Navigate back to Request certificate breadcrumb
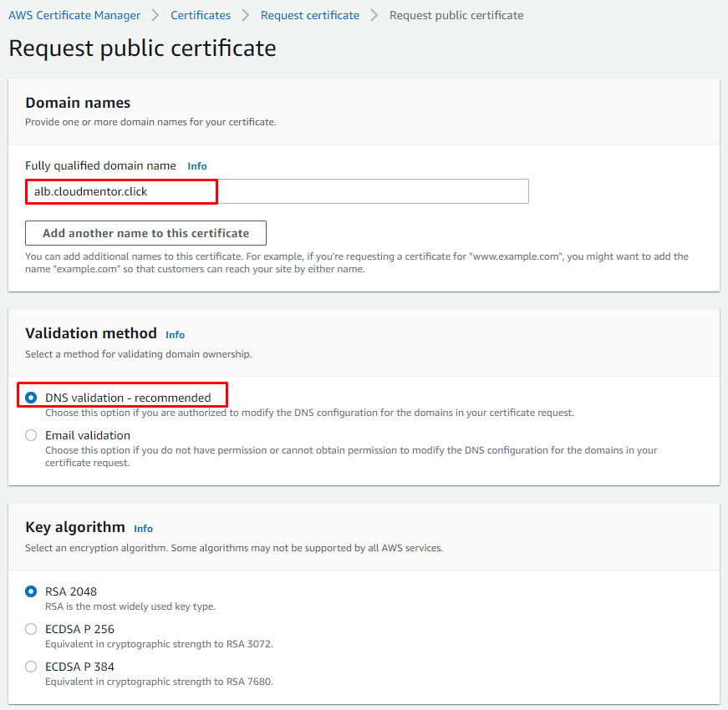The width and height of the screenshot is (728, 710). point(309,15)
